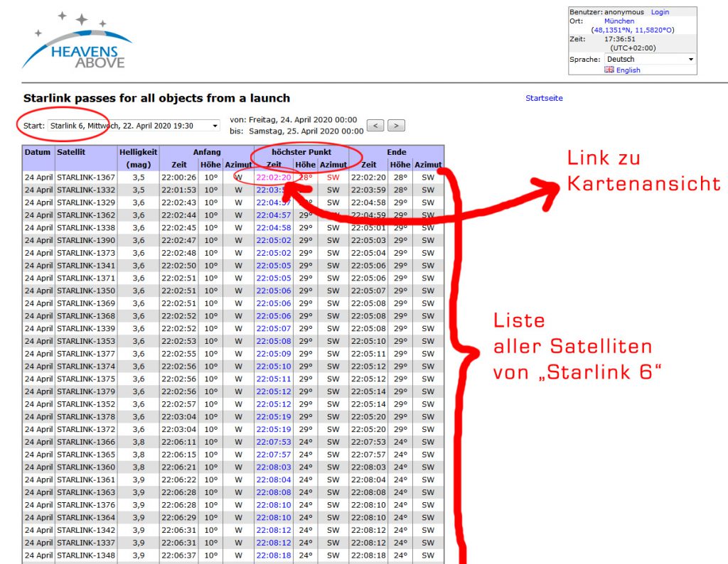Open highest point time 22:08:12 for STARLINK-1337

(x=274, y=543)
